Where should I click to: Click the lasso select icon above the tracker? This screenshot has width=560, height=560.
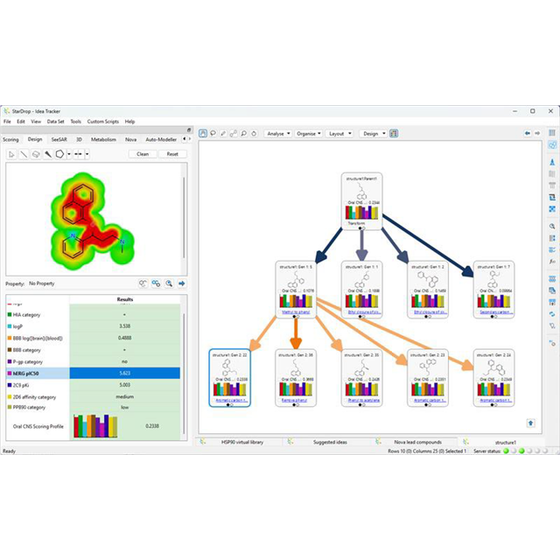tap(213, 134)
